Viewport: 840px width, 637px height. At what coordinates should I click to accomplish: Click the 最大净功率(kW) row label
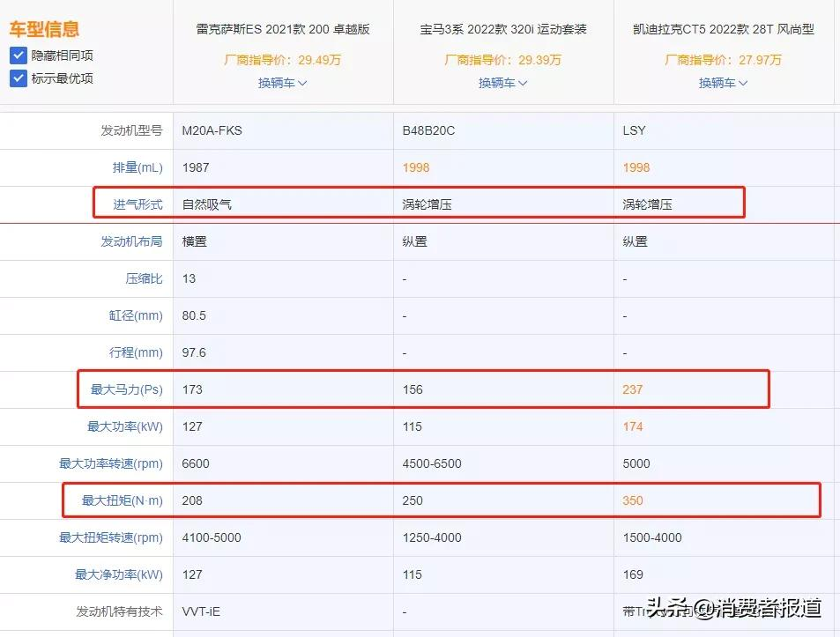click(x=118, y=574)
